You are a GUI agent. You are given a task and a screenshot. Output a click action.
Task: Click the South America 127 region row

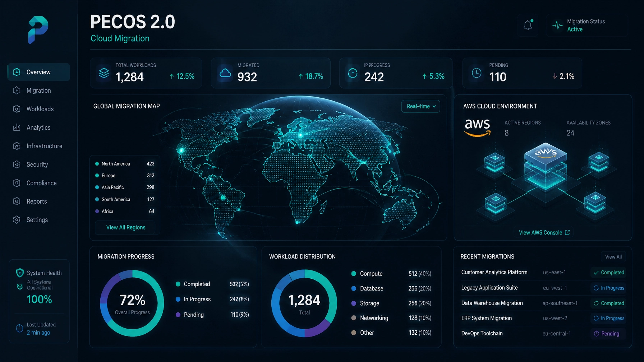(x=125, y=199)
